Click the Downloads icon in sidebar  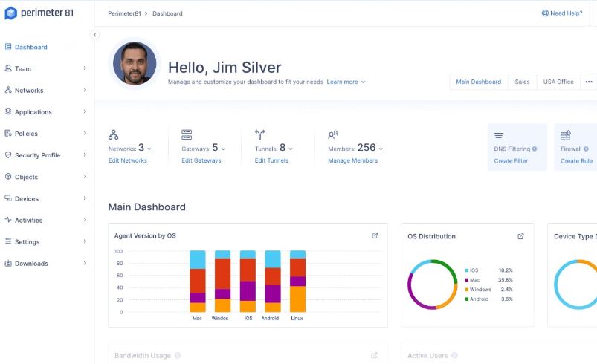coord(8,264)
